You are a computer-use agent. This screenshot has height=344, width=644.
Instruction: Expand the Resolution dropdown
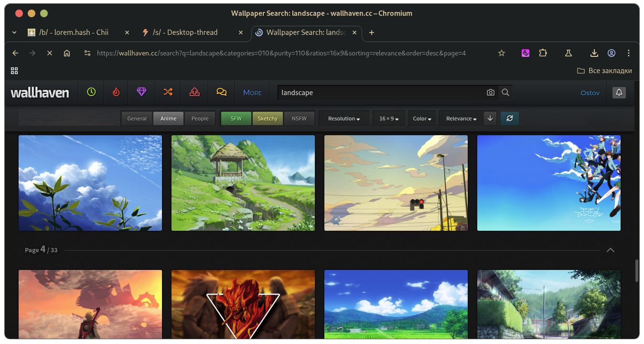344,118
